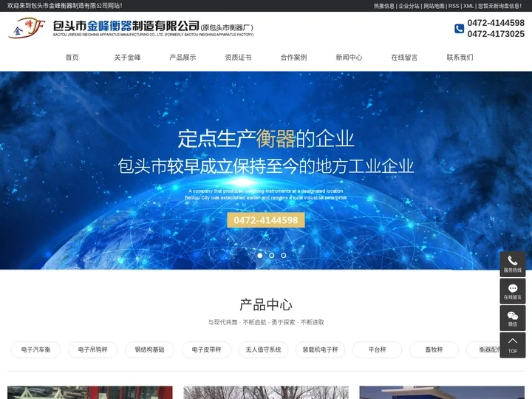Image resolution: width=532 pixels, height=399 pixels.
Task: Select the 装载机电子秤 product category
Action: (x=320, y=349)
